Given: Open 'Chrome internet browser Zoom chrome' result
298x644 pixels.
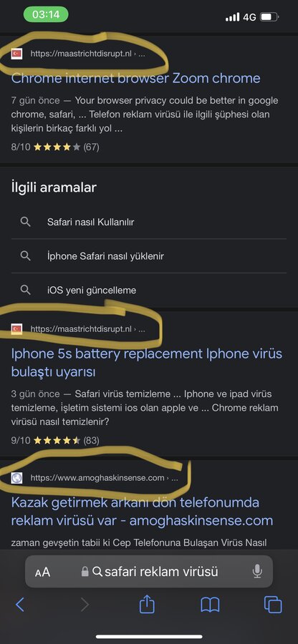Looking at the screenshot, I should click(135, 78).
